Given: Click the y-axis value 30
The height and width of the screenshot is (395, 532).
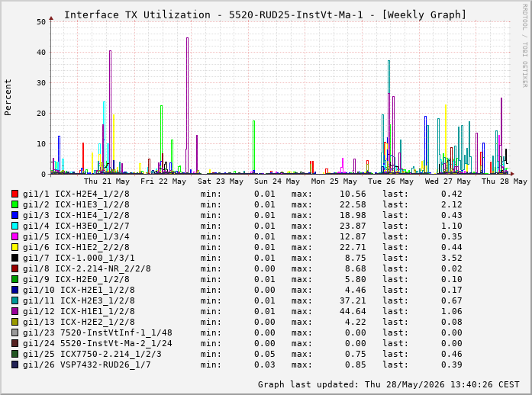Looking at the screenshot, I should (41, 82).
